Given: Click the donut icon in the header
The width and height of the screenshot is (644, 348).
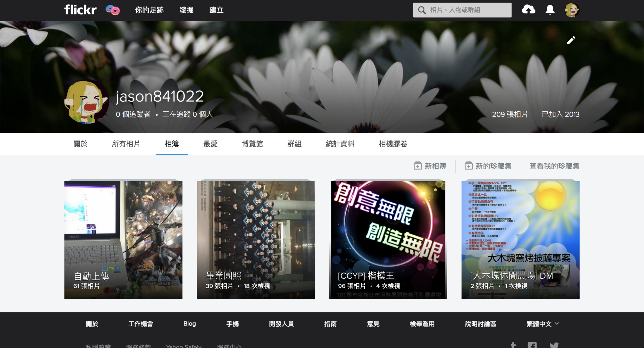Looking at the screenshot, I should click(x=113, y=10).
